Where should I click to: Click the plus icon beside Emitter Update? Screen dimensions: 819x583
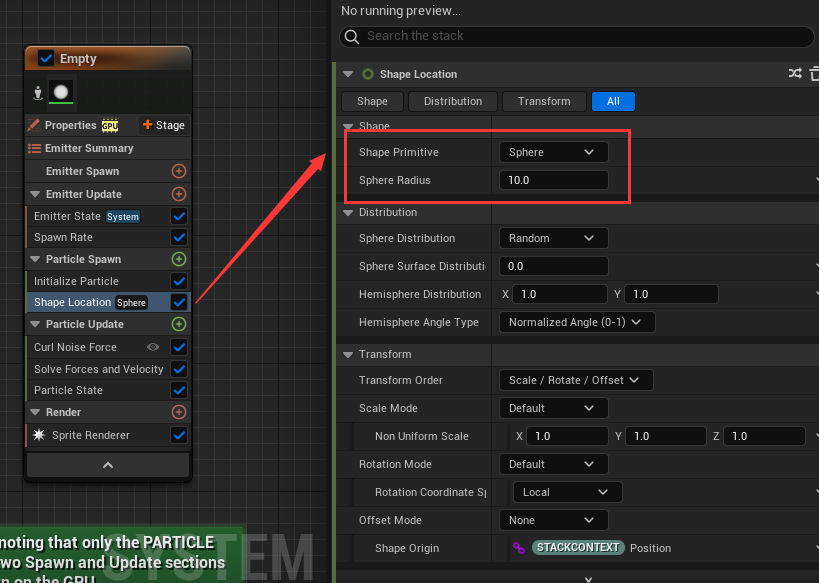[179, 194]
